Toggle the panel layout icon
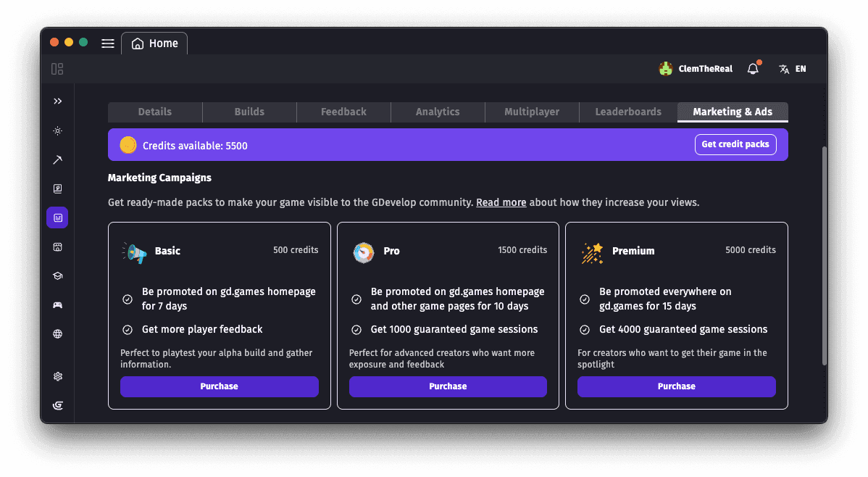Viewport: 868px width, 477px height. click(57, 69)
